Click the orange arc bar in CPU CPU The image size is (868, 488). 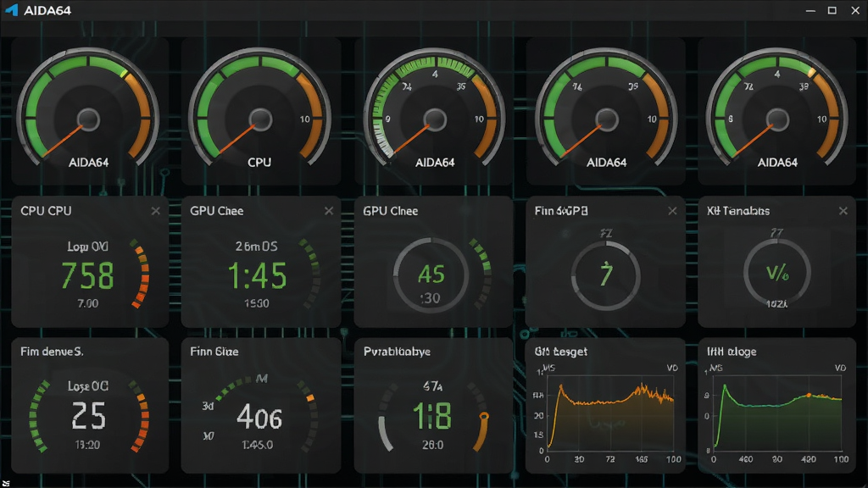click(x=142, y=275)
